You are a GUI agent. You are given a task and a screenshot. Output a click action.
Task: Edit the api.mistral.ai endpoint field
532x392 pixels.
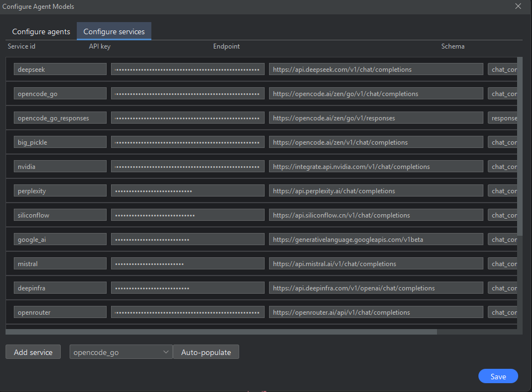click(x=376, y=264)
